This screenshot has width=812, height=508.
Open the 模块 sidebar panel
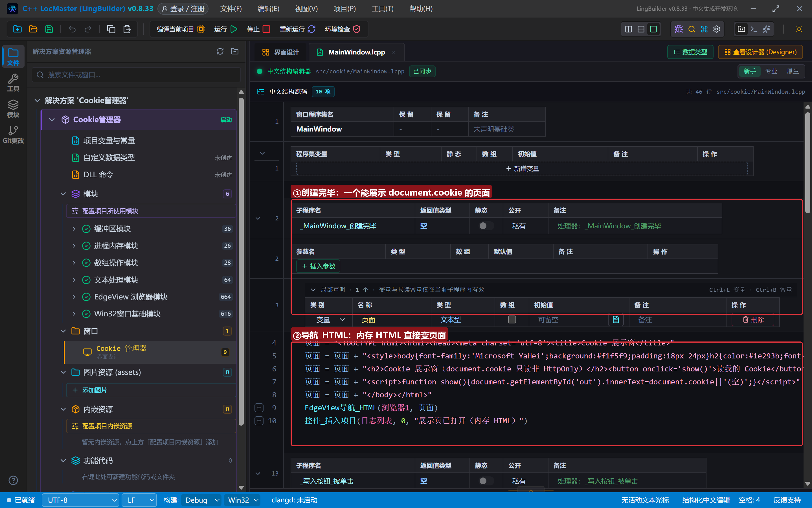coord(13,109)
